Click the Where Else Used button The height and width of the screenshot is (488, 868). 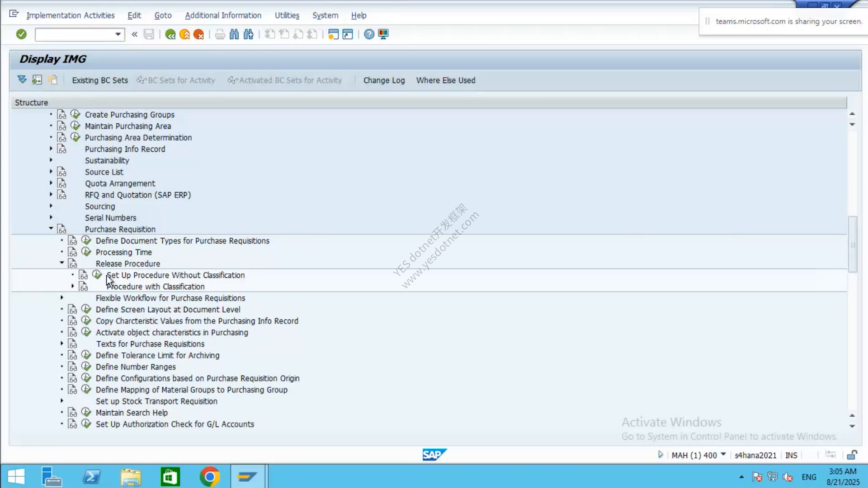[x=446, y=80]
